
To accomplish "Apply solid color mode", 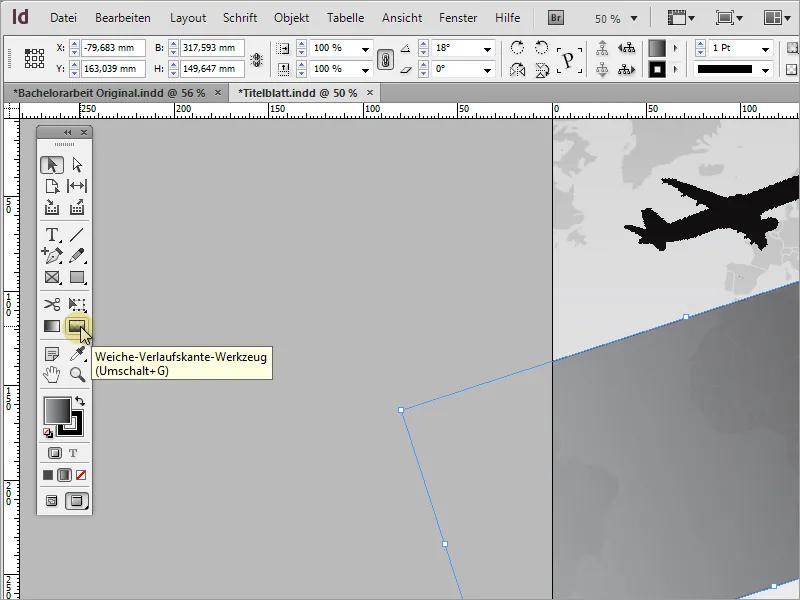I will pos(48,475).
